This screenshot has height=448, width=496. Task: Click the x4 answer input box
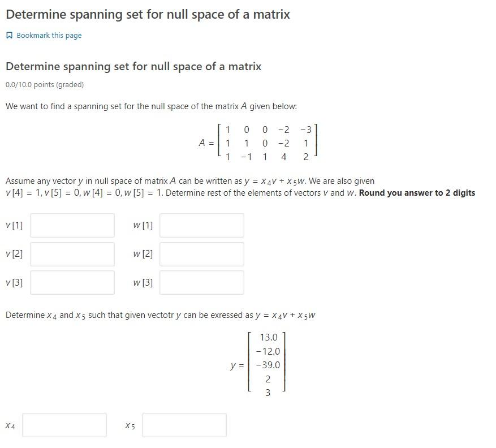[64, 425]
